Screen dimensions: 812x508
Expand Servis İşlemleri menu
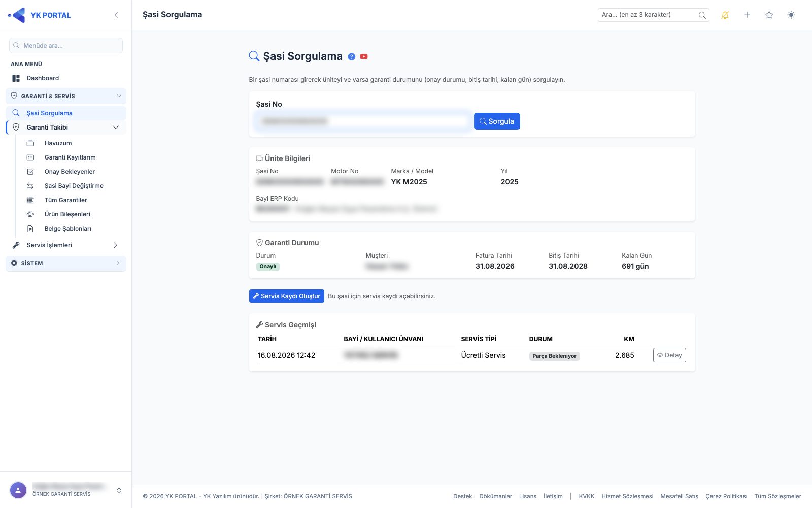(x=66, y=245)
